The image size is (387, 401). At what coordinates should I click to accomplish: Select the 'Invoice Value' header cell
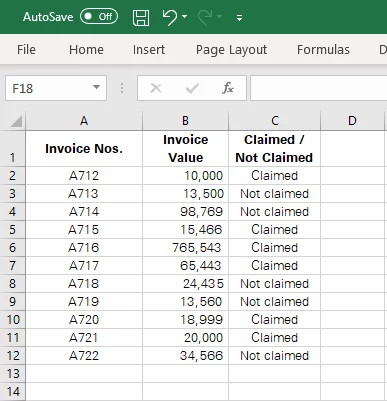click(x=185, y=149)
